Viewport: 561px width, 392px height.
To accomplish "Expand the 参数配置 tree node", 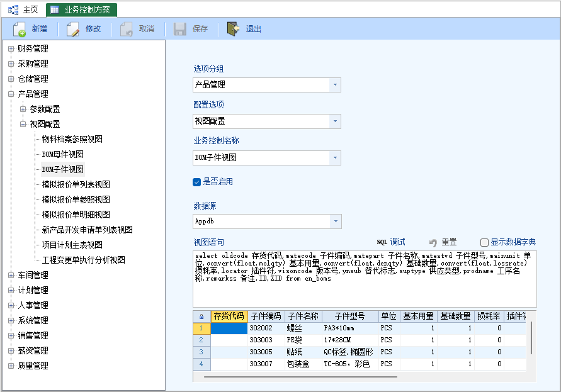I will tap(23, 109).
